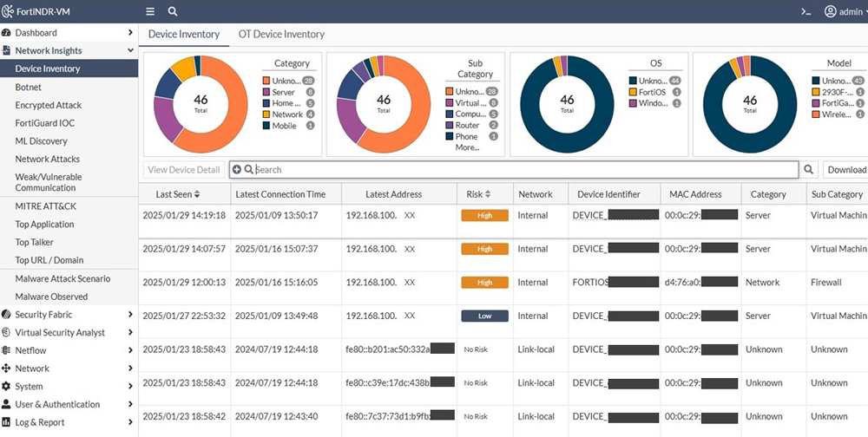Expand Security Fabric chevron
The height and width of the screenshot is (437, 868).
(130, 315)
